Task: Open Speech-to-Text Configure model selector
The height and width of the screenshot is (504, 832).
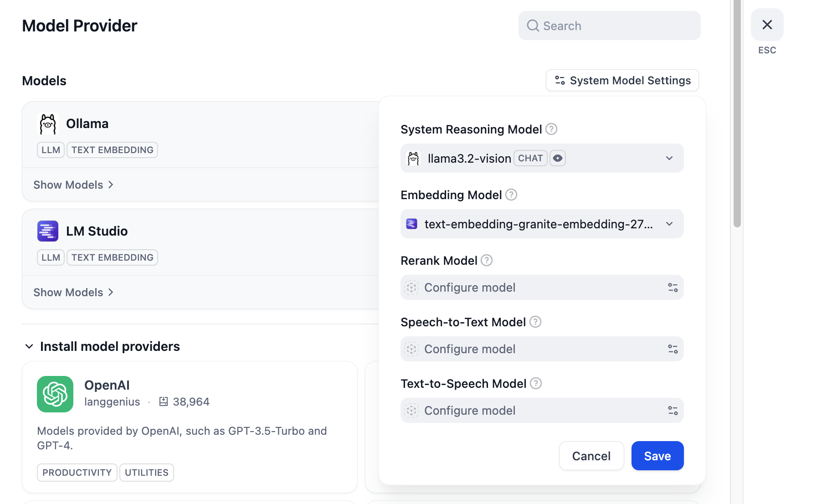Action: pyautogui.click(x=541, y=349)
